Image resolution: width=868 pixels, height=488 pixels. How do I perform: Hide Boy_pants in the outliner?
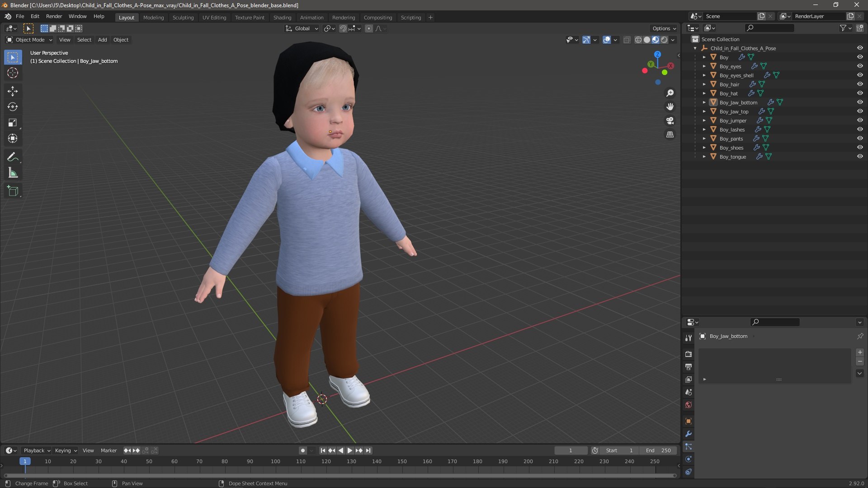(859, 138)
